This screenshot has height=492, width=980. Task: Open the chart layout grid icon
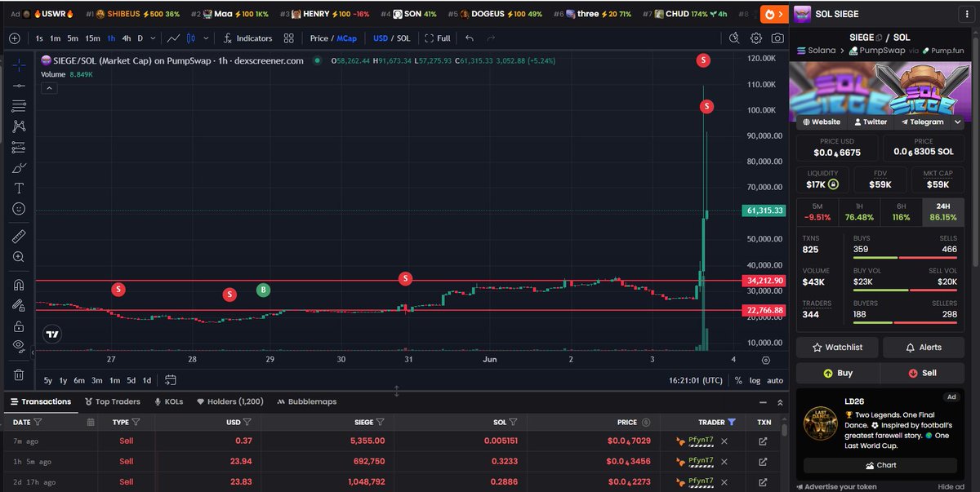(x=289, y=38)
